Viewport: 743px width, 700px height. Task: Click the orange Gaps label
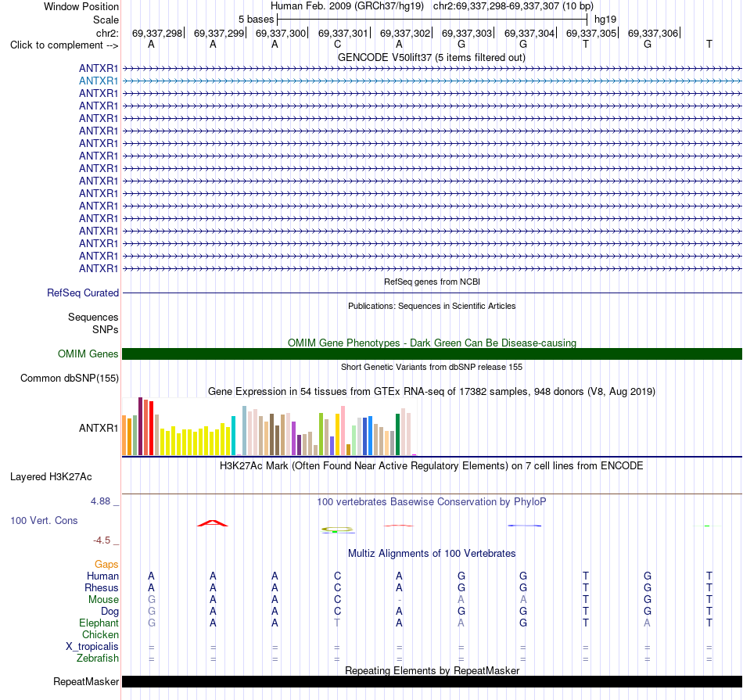point(106,564)
